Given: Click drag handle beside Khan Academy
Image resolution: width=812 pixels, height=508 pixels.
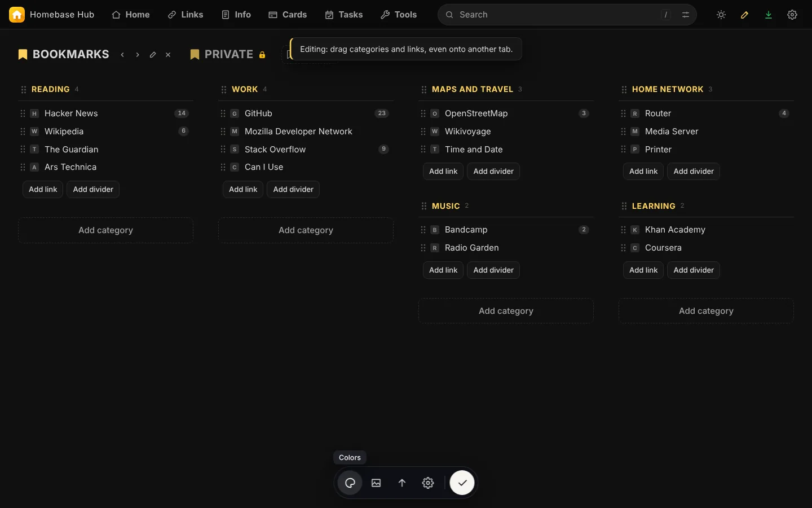Looking at the screenshot, I should [x=624, y=230].
